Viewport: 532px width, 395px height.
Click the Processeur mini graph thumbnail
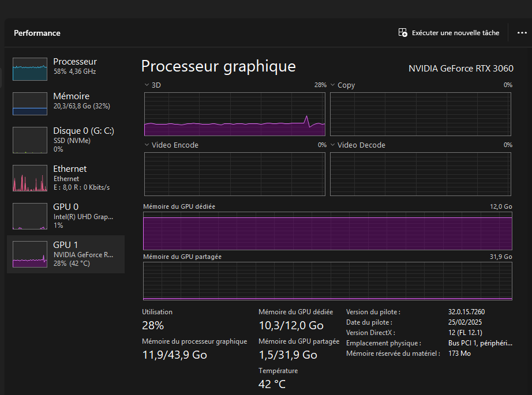click(30, 69)
